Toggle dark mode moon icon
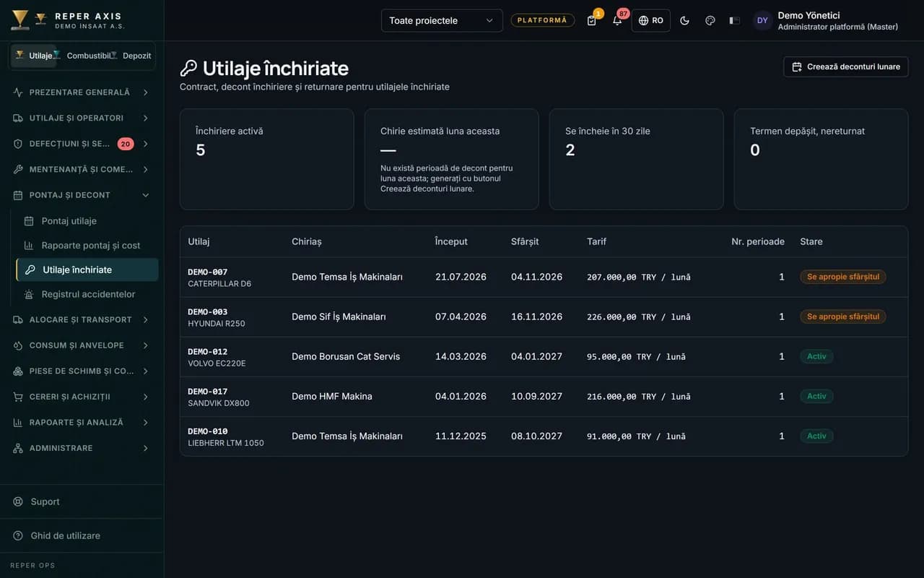The width and height of the screenshot is (924, 578). coord(684,20)
